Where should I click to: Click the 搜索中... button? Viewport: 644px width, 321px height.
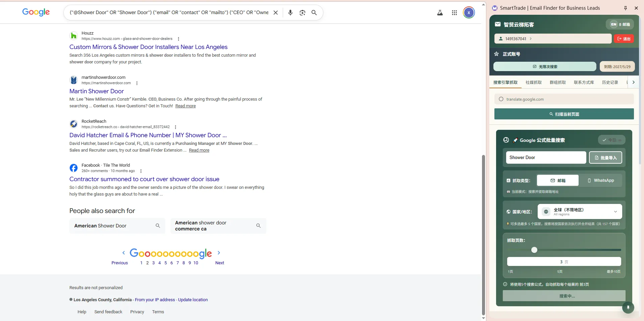[564, 296]
